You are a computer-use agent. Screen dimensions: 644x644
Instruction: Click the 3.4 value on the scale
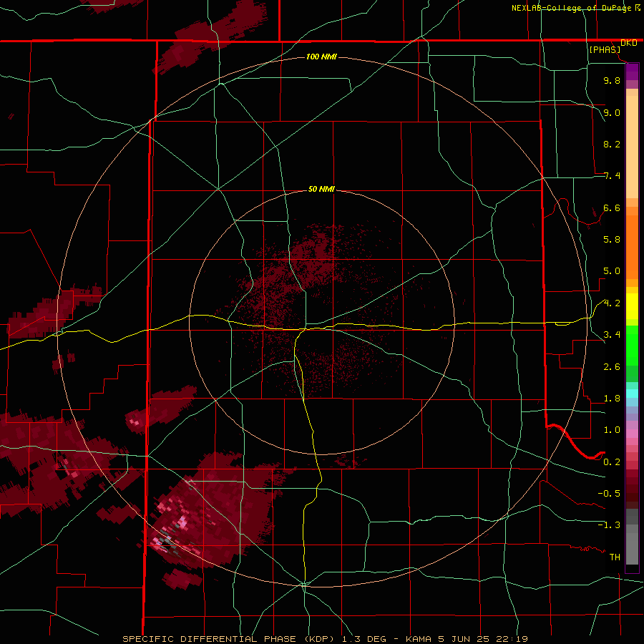coord(612,335)
